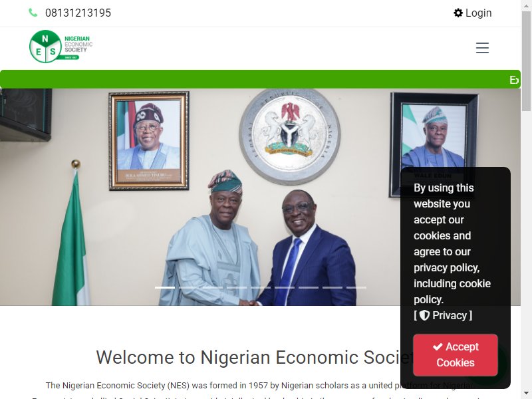Viewport: 532px width, 399px height.
Task: Click the shield icon beside Privacy
Action: 424,315
